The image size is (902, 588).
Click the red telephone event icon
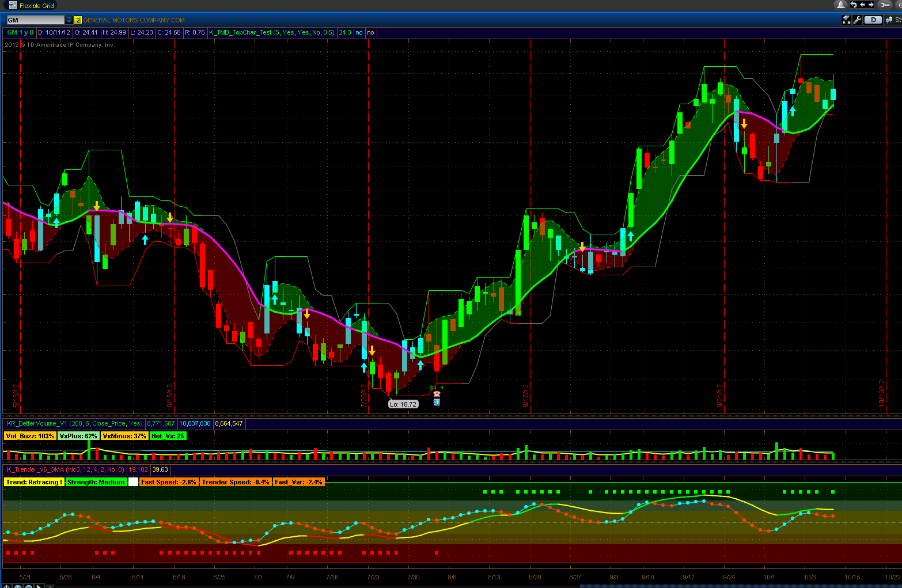[437, 394]
